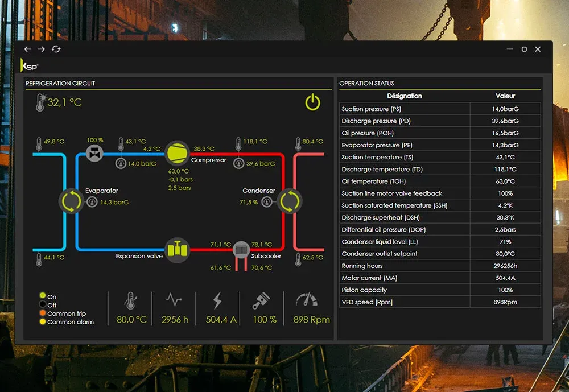Click the Valeur column header

coord(505,96)
